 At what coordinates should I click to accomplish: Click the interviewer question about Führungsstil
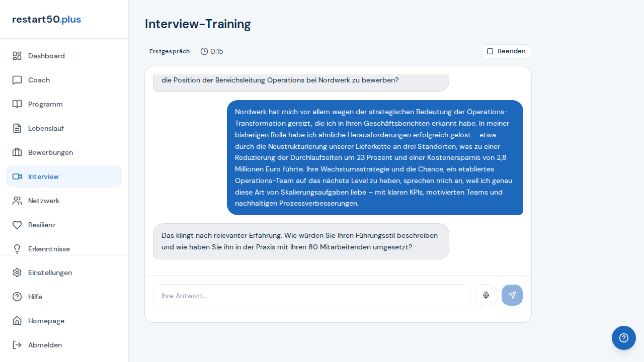pos(301,241)
